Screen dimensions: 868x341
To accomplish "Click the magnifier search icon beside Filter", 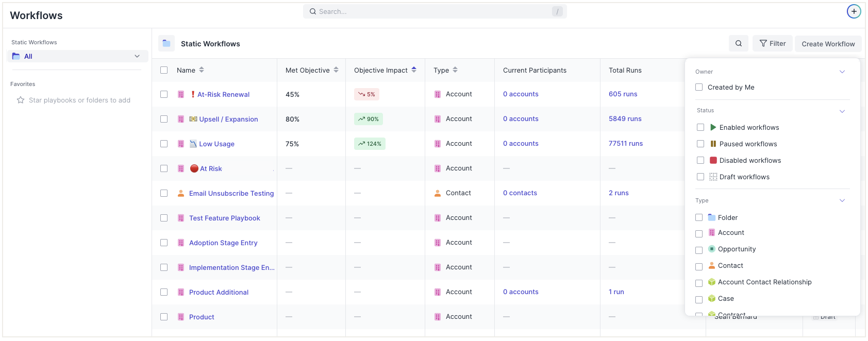I will point(738,44).
